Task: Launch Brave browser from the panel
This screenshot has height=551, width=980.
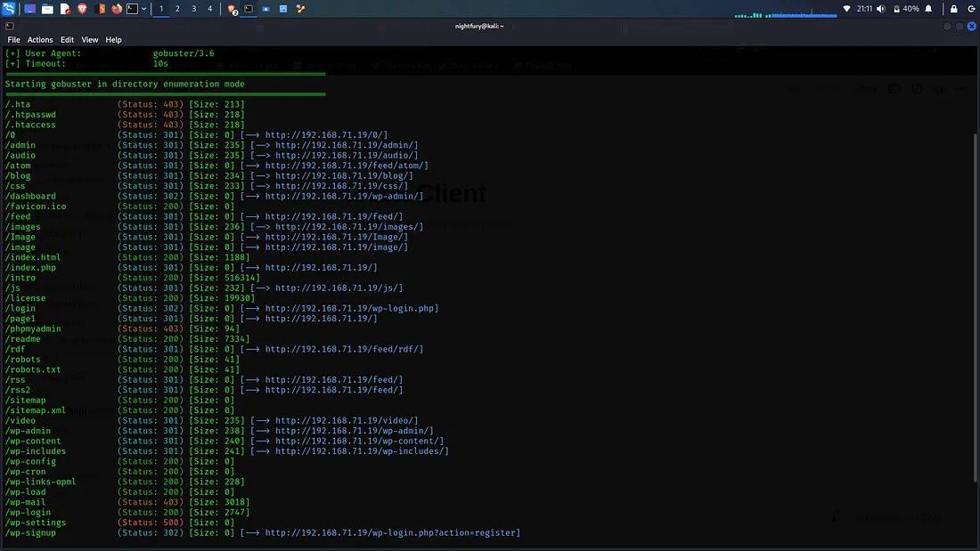Action: [x=82, y=9]
